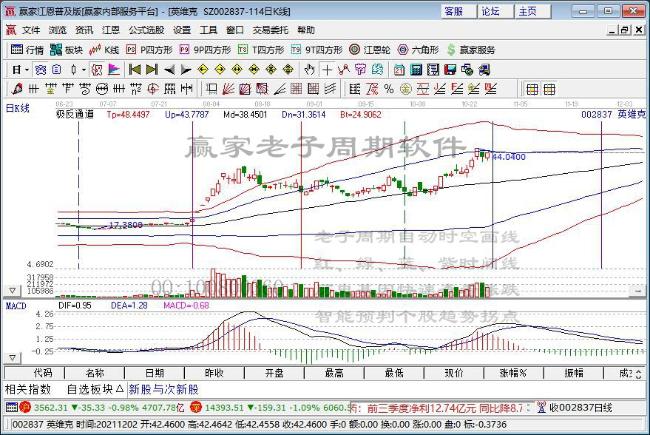Sort by the 代码 column header
The width and height of the screenshot is (650, 435).
pos(35,373)
